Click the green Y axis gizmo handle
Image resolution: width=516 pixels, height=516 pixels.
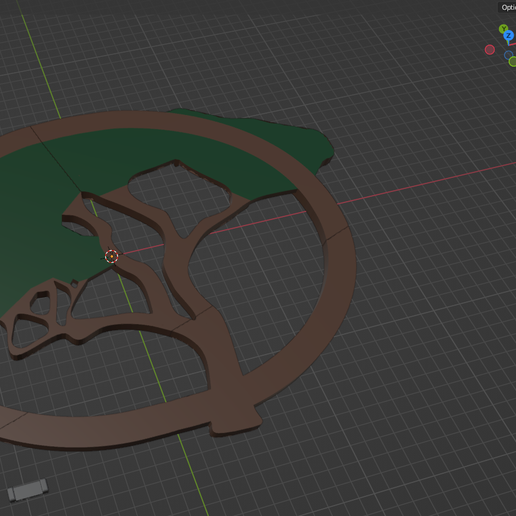[503, 29]
